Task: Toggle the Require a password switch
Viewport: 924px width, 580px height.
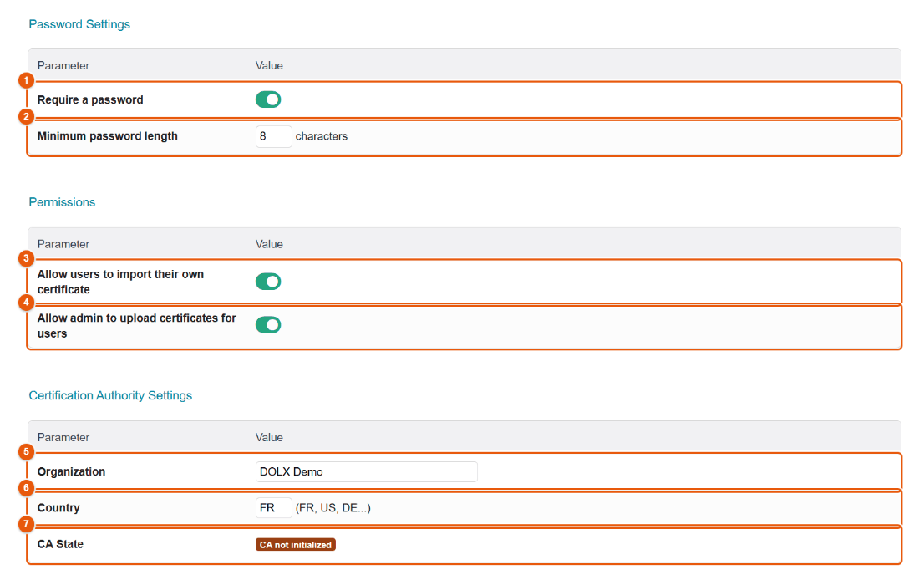Action: (268, 99)
